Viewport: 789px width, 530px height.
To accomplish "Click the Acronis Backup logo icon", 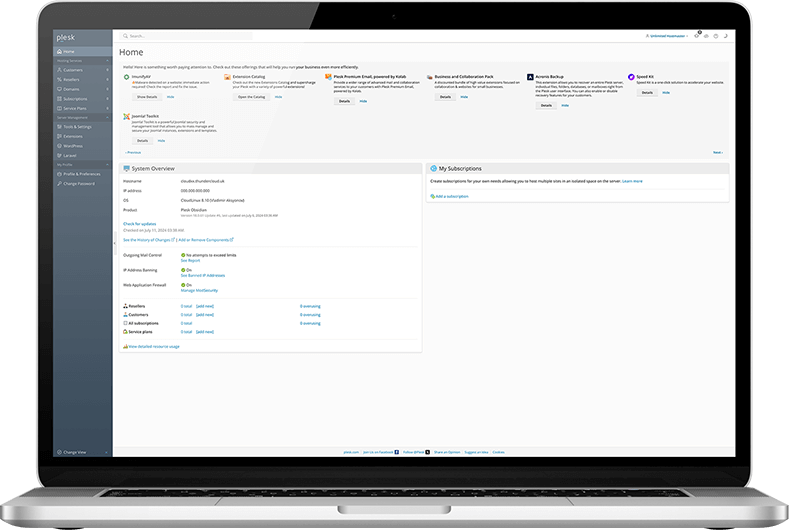I will 529,76.
